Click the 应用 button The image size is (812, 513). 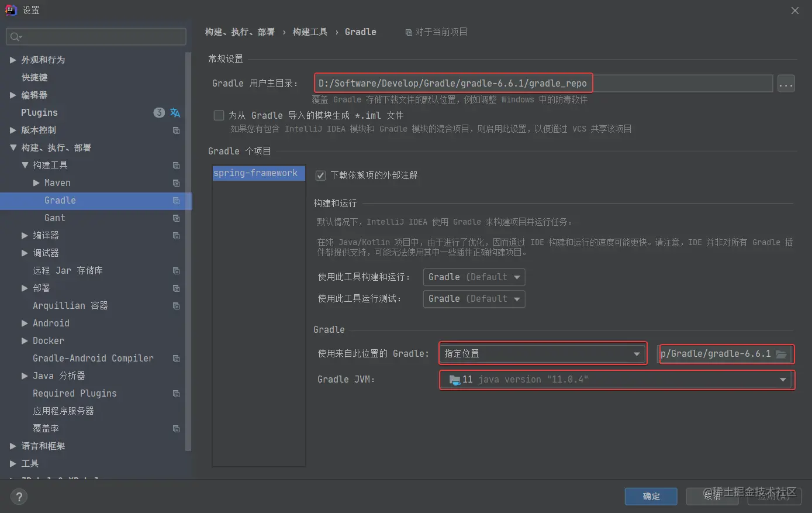[x=773, y=496]
